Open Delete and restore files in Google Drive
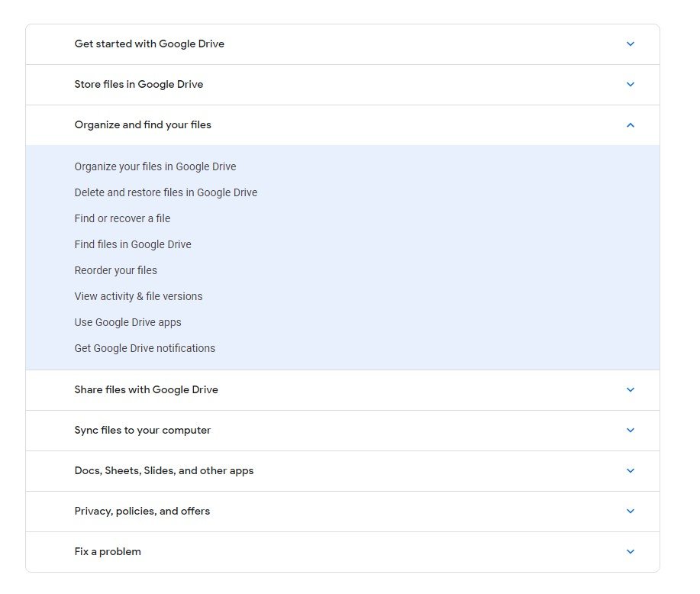The height and width of the screenshot is (594, 700). point(166,192)
